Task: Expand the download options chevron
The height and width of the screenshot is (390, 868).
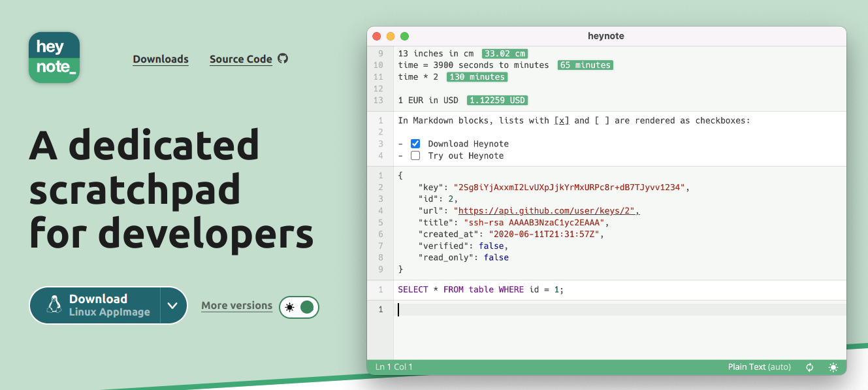Action: tap(173, 305)
